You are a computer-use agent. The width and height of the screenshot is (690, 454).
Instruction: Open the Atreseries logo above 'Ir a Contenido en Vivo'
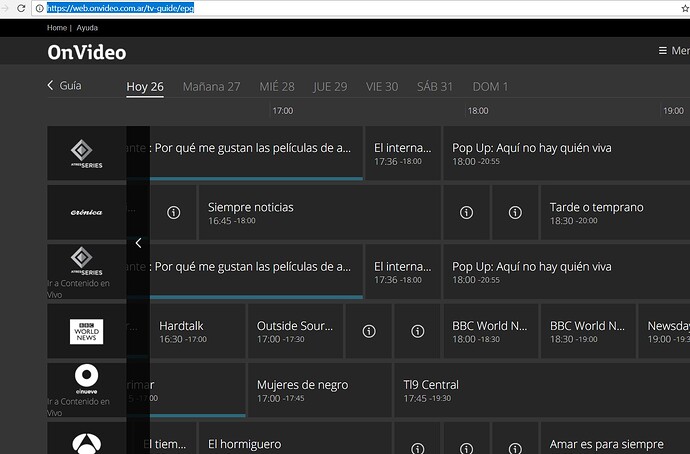click(x=86, y=261)
